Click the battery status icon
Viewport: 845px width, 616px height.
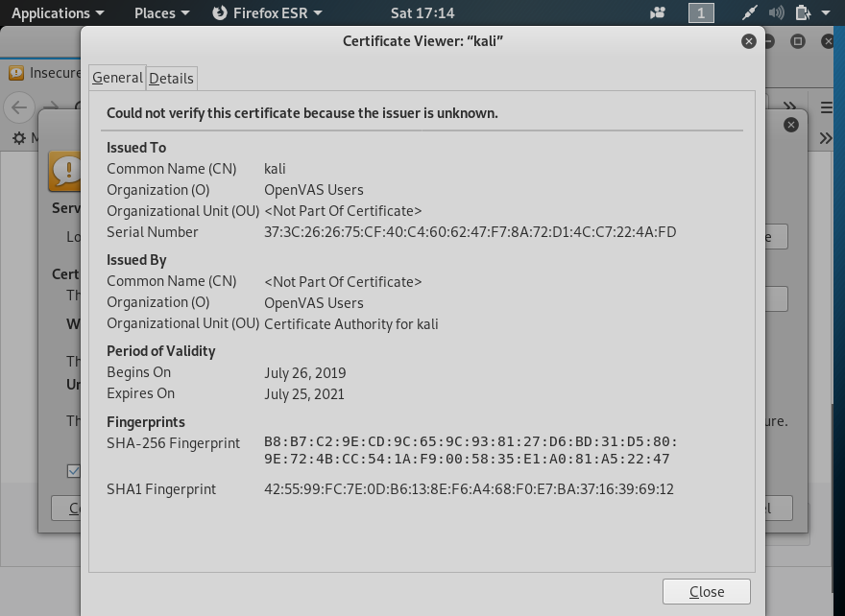803,12
